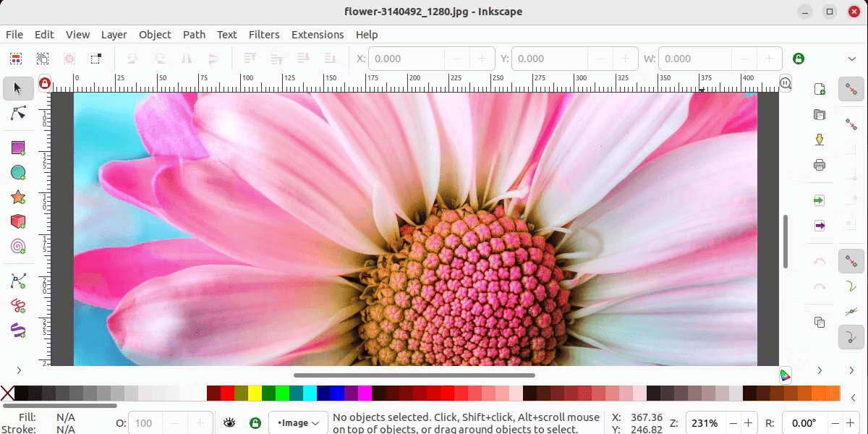
Task: Toggle snap to paths green curve icon
Action: [851, 286]
